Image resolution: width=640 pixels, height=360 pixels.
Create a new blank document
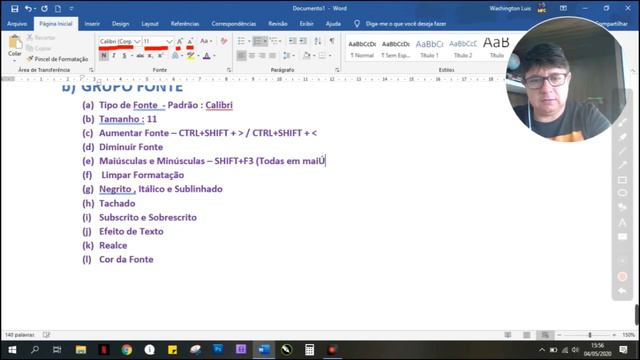pyautogui.click(x=58, y=9)
